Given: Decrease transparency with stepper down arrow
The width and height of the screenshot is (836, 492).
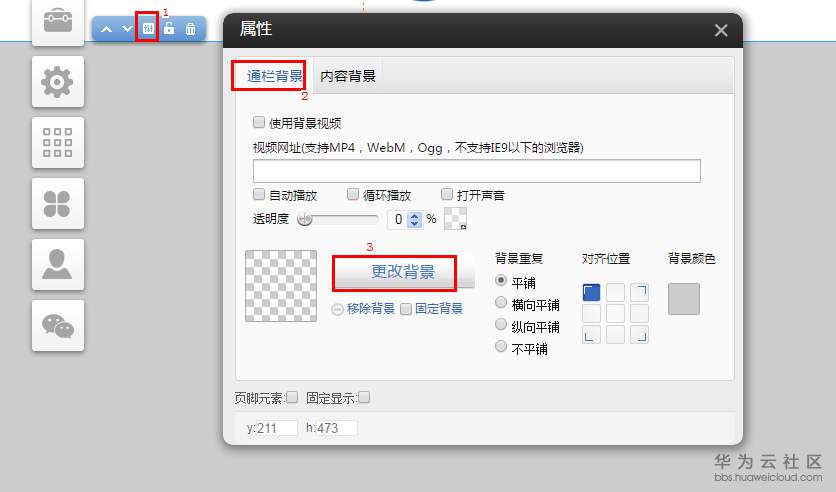Looking at the screenshot, I should click(x=415, y=223).
